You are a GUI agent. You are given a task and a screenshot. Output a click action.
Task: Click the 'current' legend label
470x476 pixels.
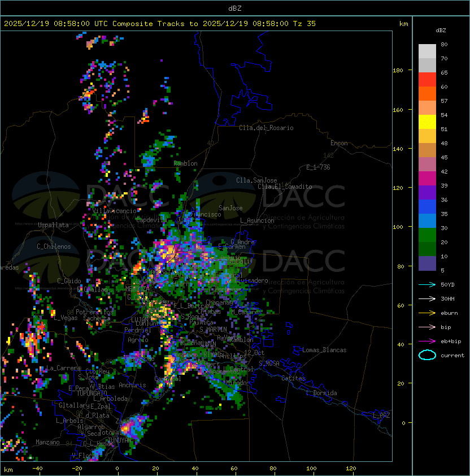pos(452,356)
